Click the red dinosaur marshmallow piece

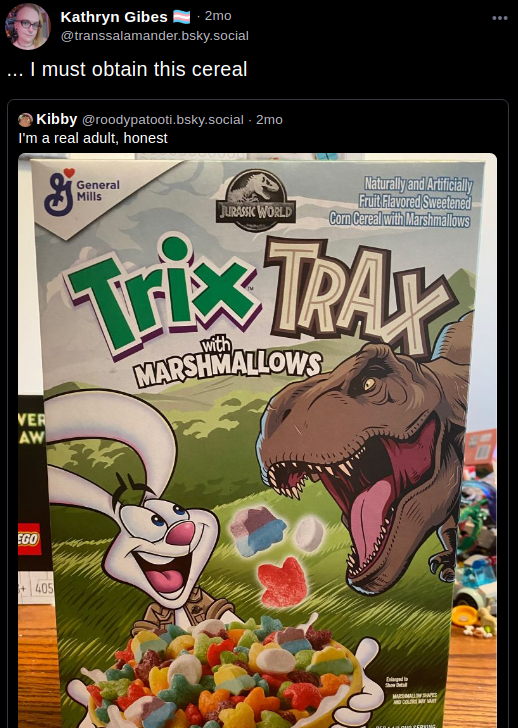point(282,582)
